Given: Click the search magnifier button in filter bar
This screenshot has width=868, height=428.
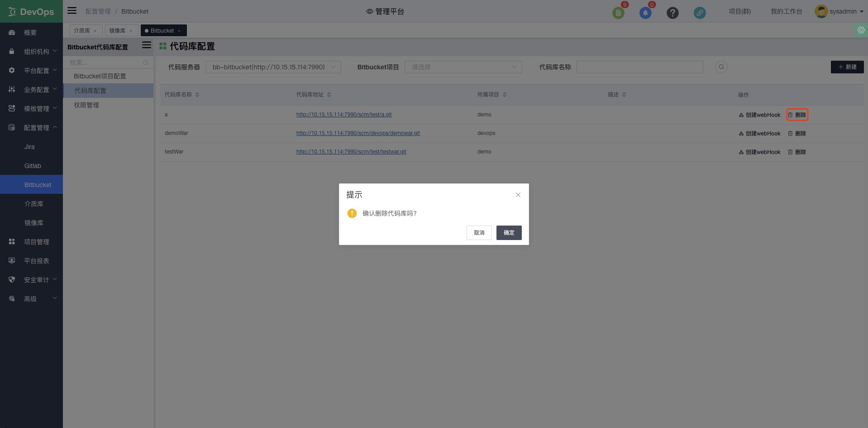Looking at the screenshot, I should point(721,67).
